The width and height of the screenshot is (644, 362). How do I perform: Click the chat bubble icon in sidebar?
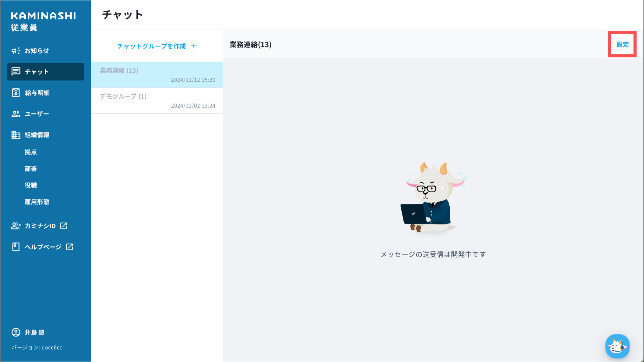point(16,72)
